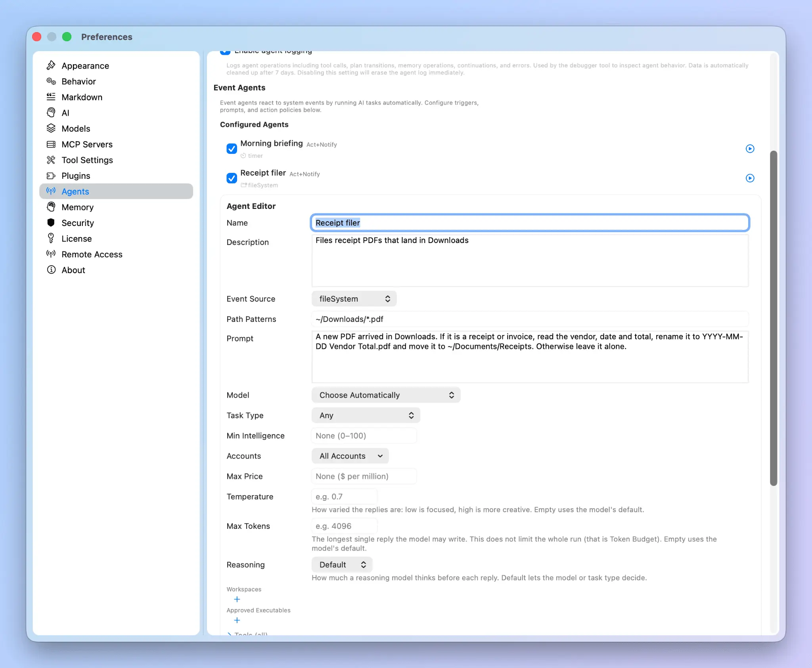Open Plugins preferences
The width and height of the screenshot is (812, 668).
[x=116, y=176]
